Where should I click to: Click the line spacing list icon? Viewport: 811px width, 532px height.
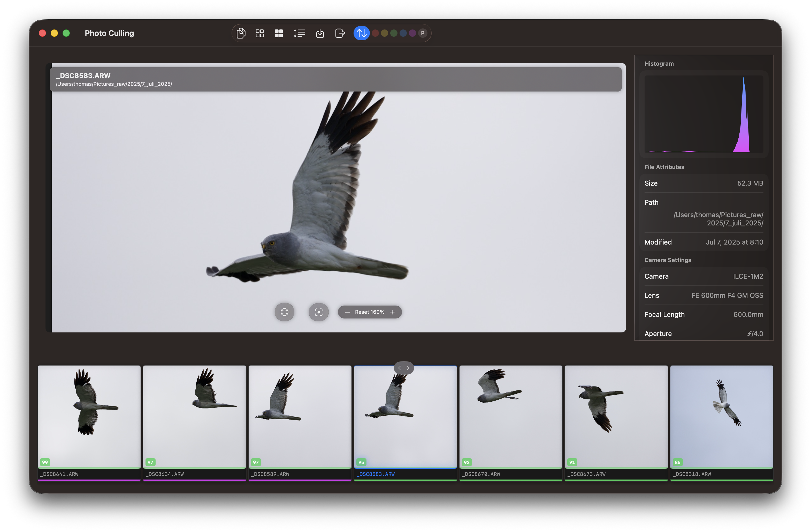click(x=299, y=33)
